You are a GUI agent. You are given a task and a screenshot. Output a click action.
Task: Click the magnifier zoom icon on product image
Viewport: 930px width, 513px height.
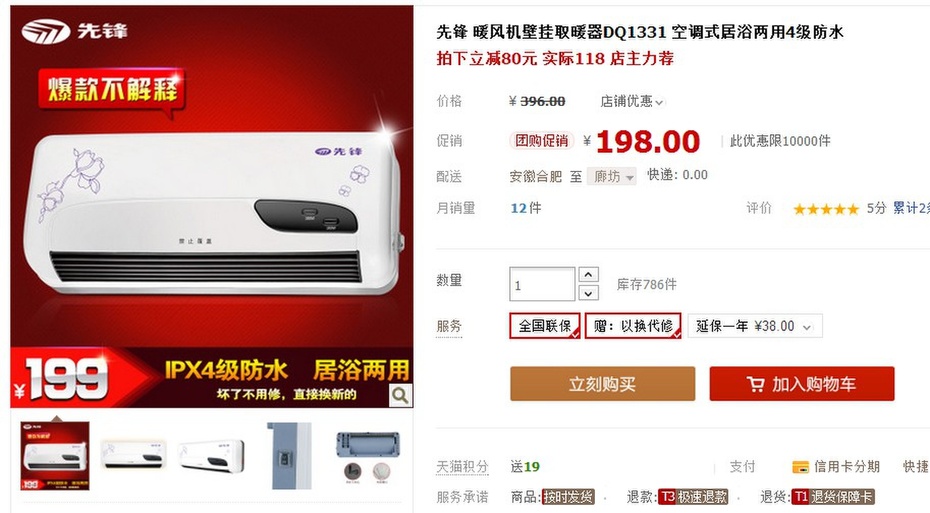click(x=400, y=395)
